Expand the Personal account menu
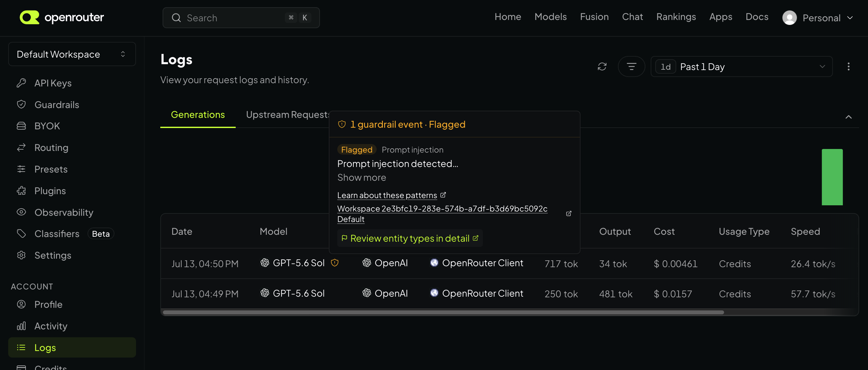The height and width of the screenshot is (370, 868). tap(817, 18)
